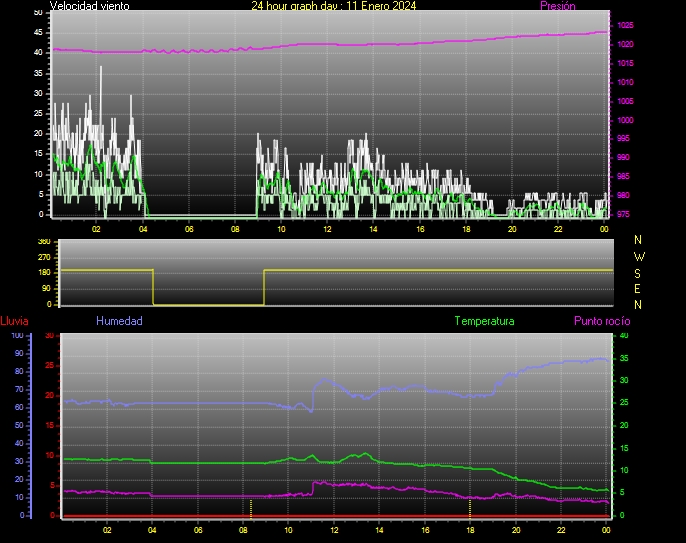Click pressure axis value 1000

pos(625,120)
